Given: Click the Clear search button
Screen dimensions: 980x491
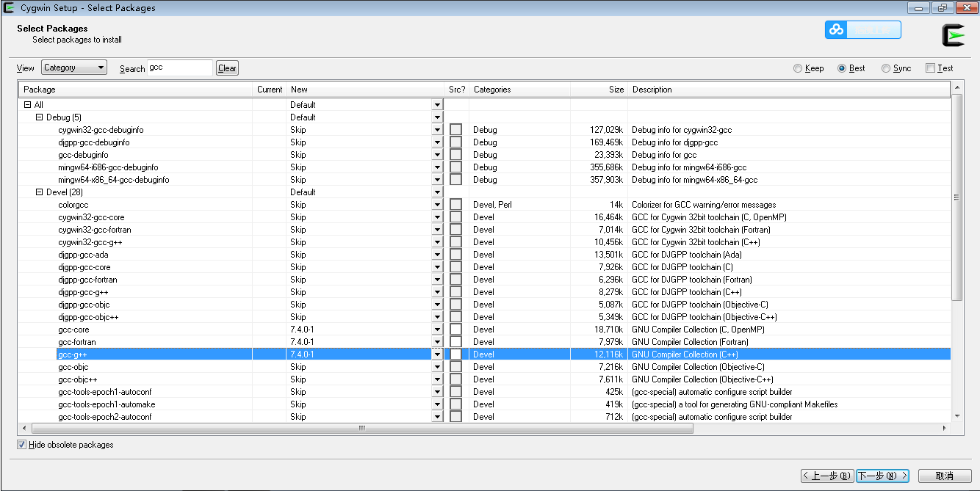Looking at the screenshot, I should [x=226, y=67].
